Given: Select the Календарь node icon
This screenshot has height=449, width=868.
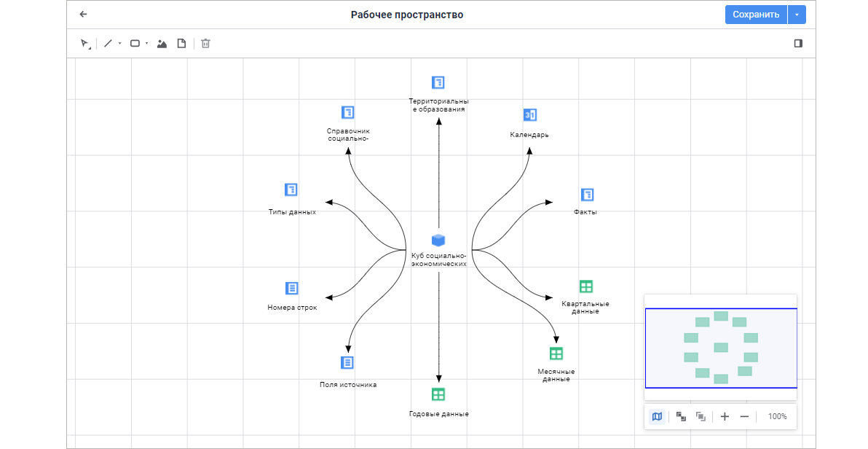Looking at the screenshot, I should click(x=529, y=115).
